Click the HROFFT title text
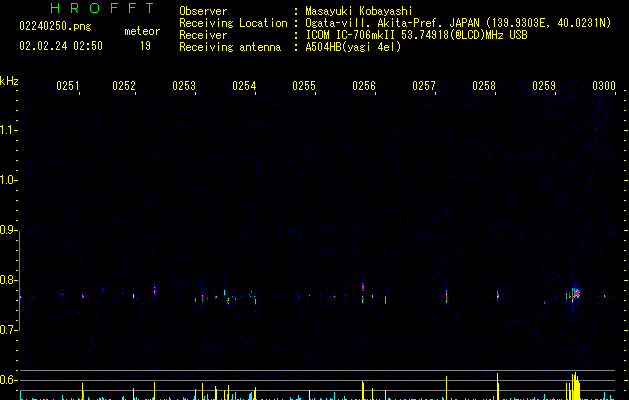The height and width of the screenshot is (400, 629). [102, 8]
